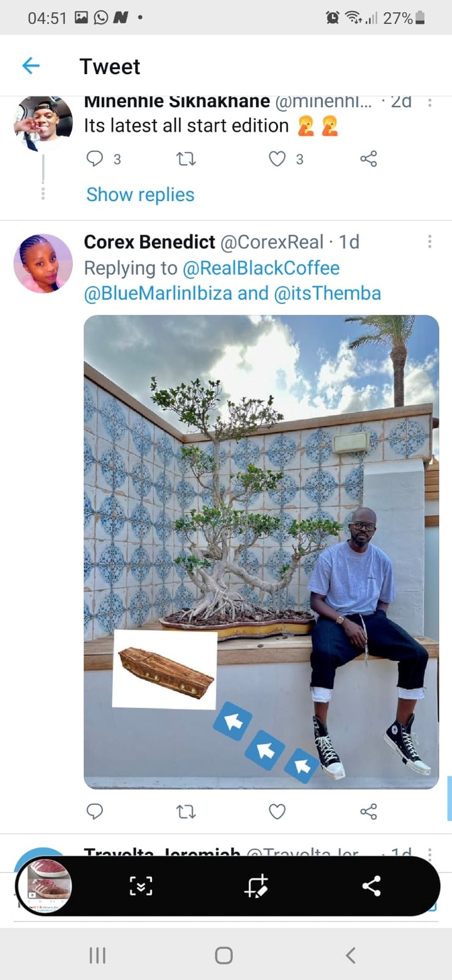Open the @RealBlackCoffee mention link
452x980 pixels.
pos(261,268)
